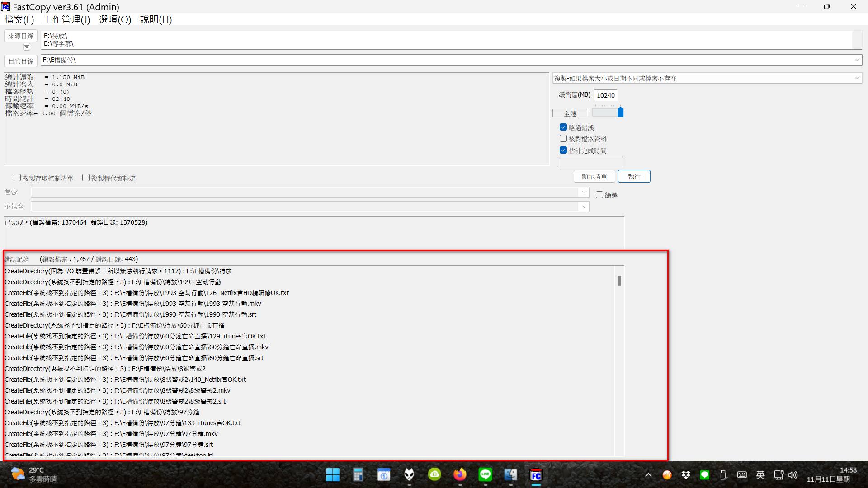Click the green chat-bubble tray icon
Image resolution: width=868 pixels, height=488 pixels.
(x=704, y=475)
